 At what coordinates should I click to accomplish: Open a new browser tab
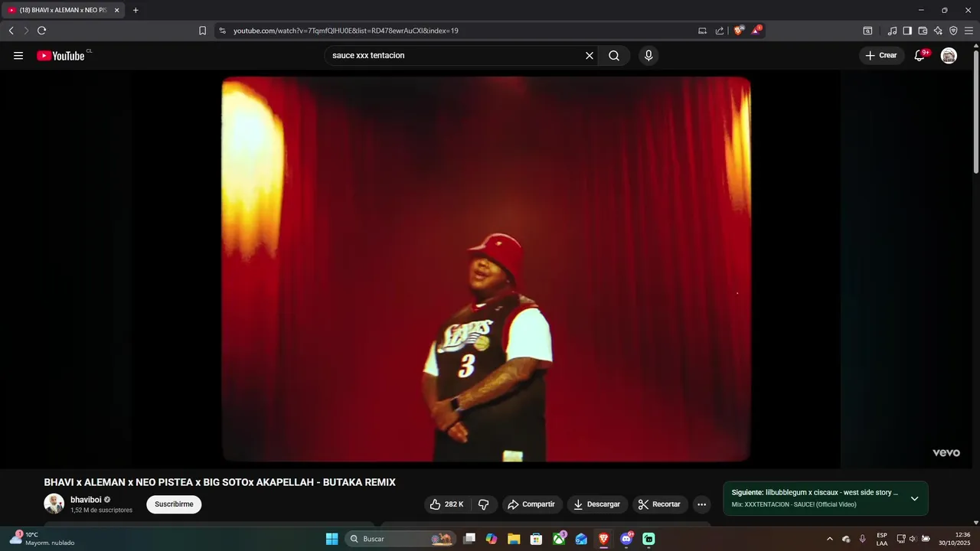pyautogui.click(x=136, y=10)
